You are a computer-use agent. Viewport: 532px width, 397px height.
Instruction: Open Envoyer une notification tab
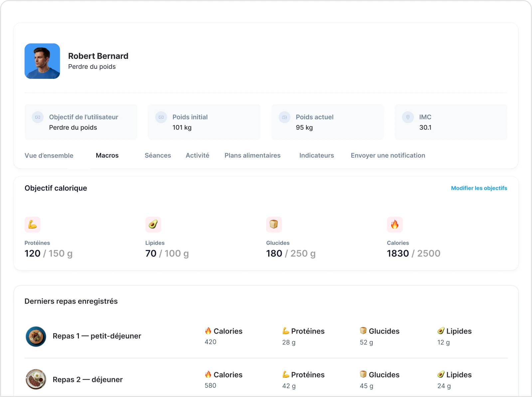tap(388, 155)
